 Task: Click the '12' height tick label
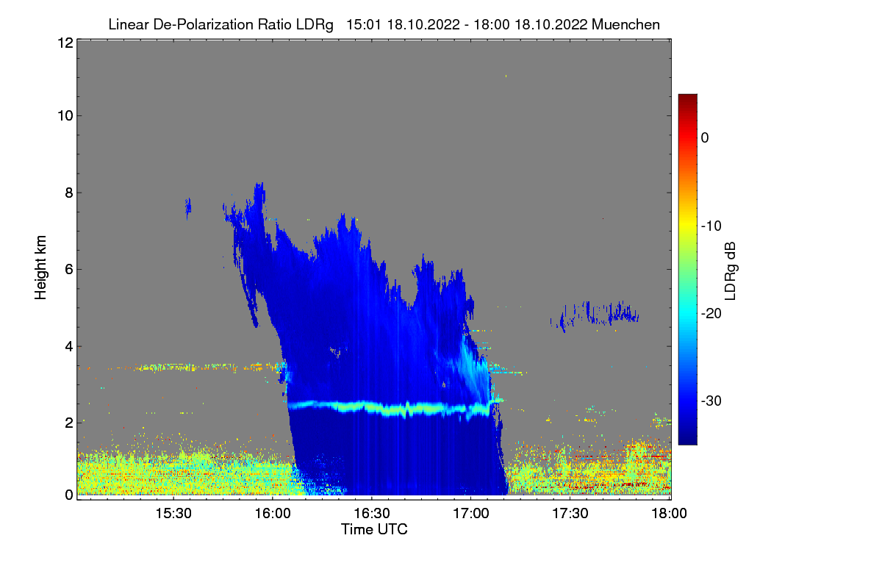tap(64, 43)
